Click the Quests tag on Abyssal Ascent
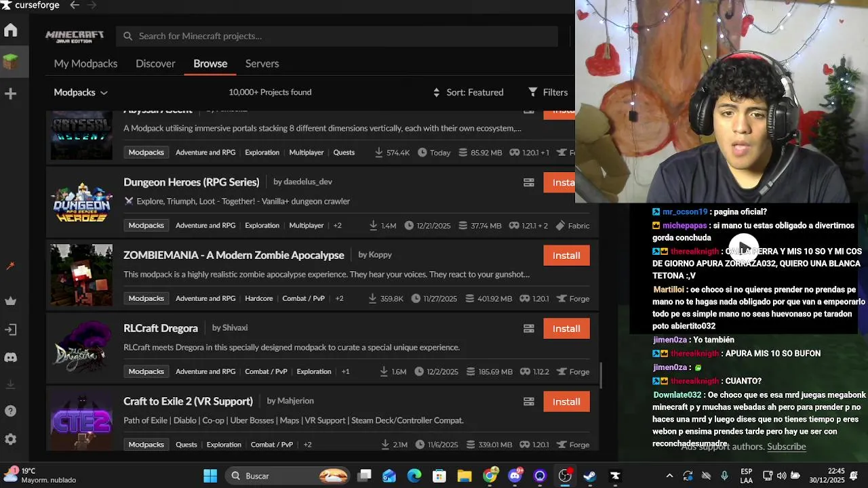Screen dimensions: 868x488 (x=344, y=152)
